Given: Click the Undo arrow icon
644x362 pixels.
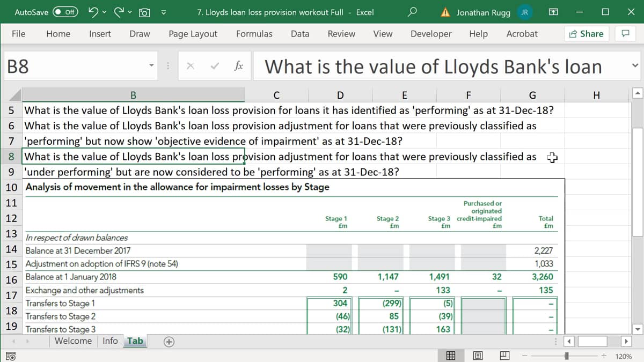Looking at the screenshot, I should [x=93, y=12].
